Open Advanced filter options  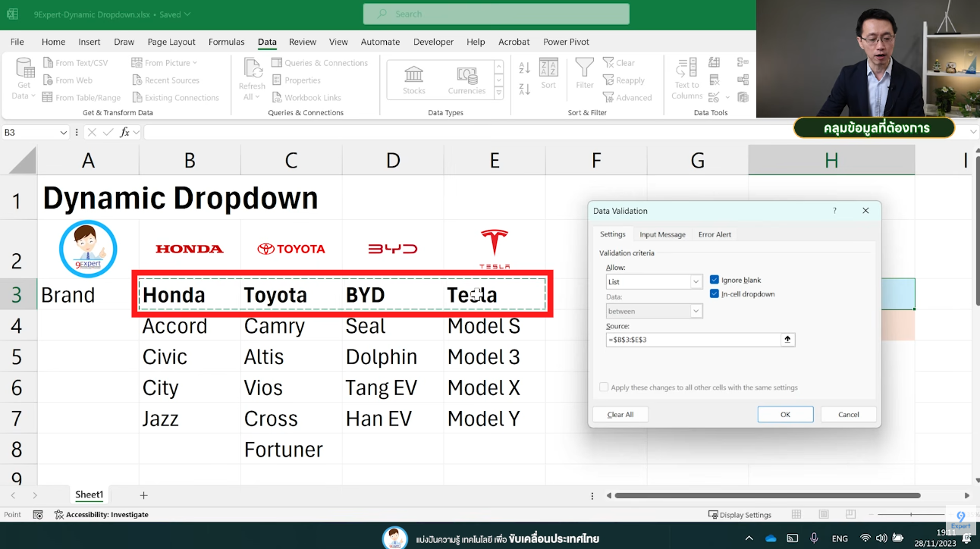627,98
